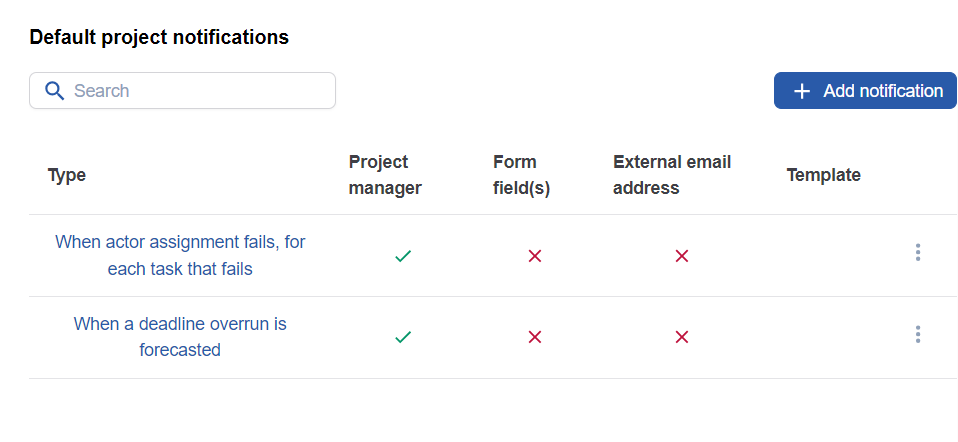Open 'When a deadline overrun is forecasted' link
This screenshot has width=958, height=442.
(x=180, y=337)
